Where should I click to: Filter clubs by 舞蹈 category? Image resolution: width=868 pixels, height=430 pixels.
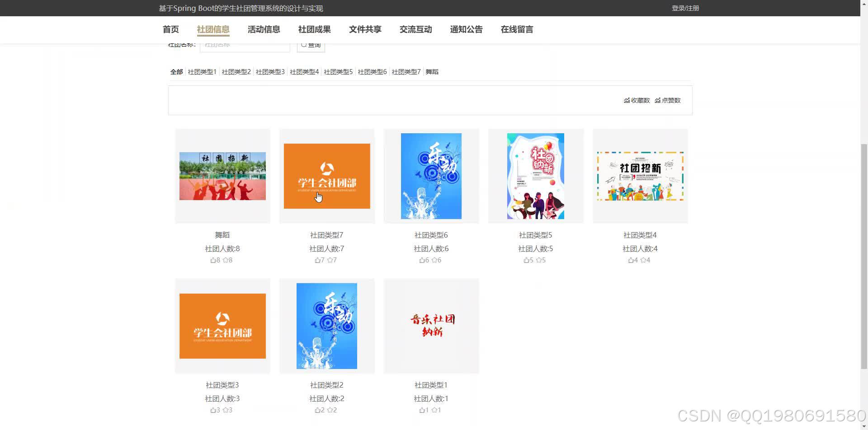(x=431, y=71)
